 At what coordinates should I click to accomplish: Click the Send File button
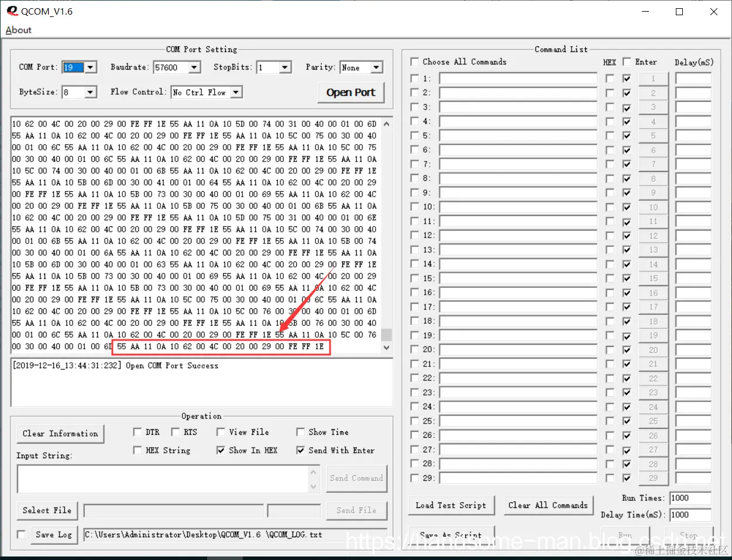click(356, 510)
